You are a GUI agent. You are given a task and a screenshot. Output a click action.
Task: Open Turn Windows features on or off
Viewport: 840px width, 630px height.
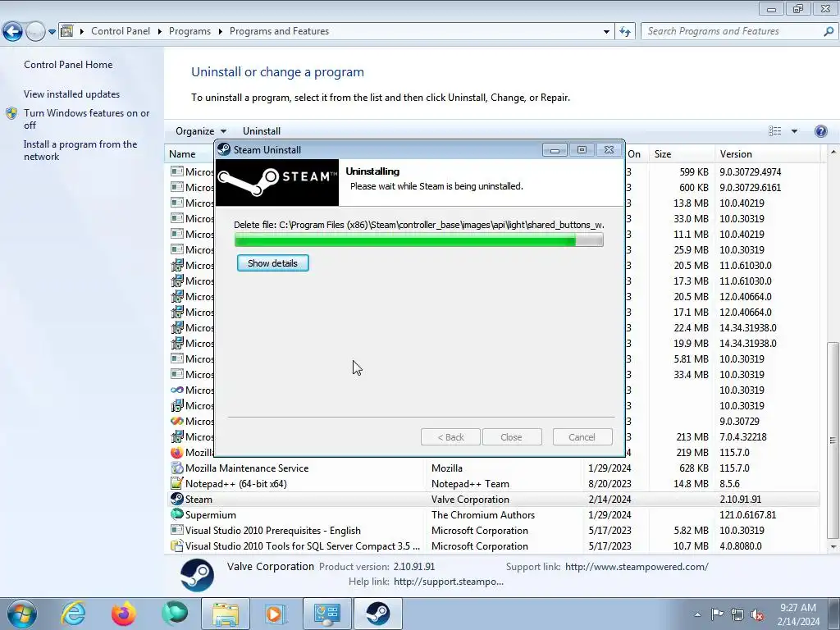86,119
